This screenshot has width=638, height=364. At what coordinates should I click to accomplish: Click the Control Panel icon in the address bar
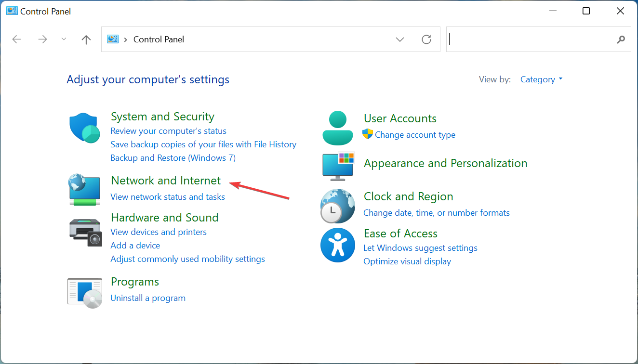click(x=113, y=39)
